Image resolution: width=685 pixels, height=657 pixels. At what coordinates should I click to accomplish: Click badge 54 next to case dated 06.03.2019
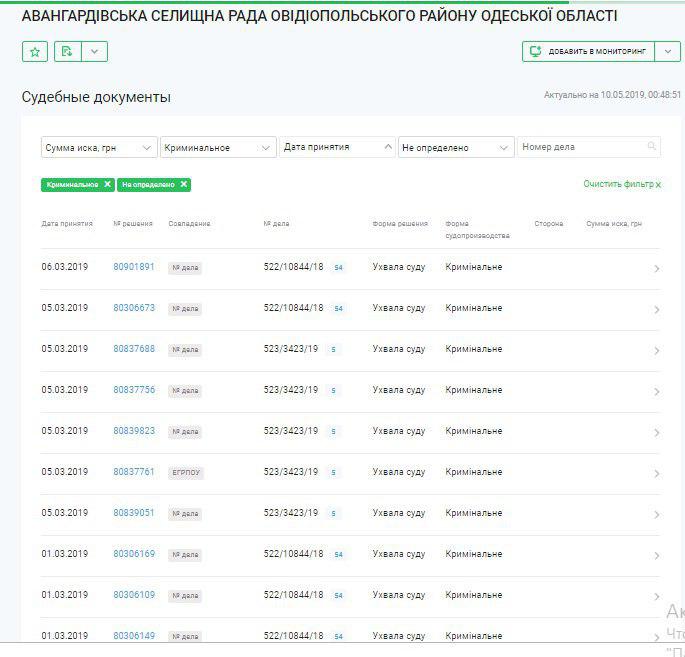tap(338, 268)
